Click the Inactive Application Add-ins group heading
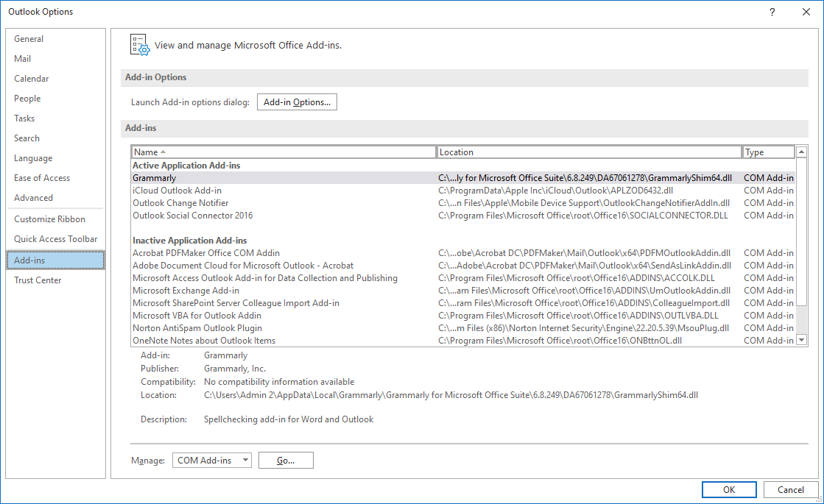This screenshot has width=824, height=504. tap(190, 241)
